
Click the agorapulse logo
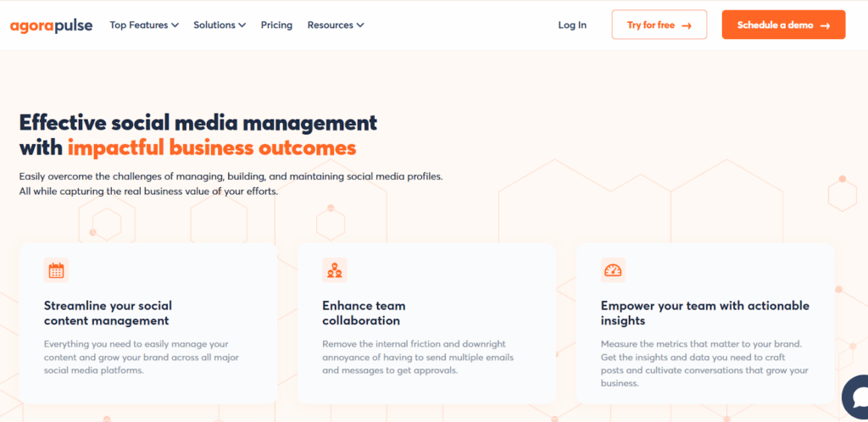pos(51,25)
